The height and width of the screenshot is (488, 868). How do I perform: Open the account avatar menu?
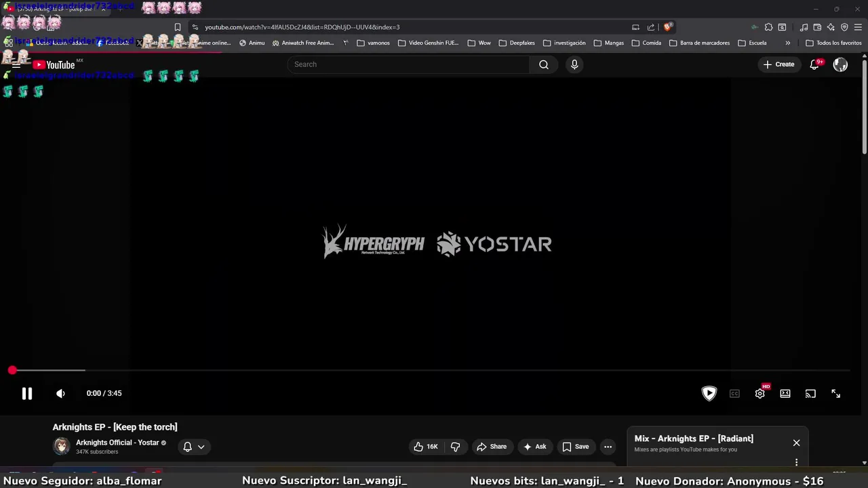pyautogui.click(x=840, y=64)
